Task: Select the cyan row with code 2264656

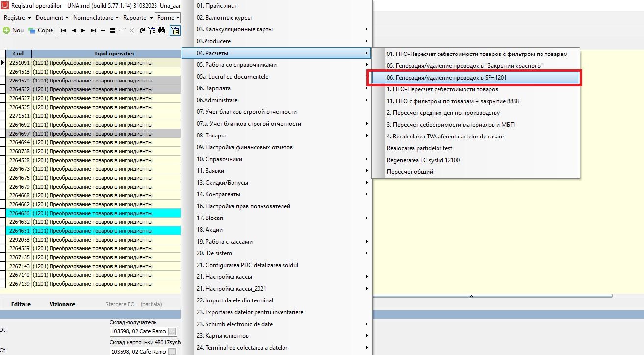Action: [93, 213]
